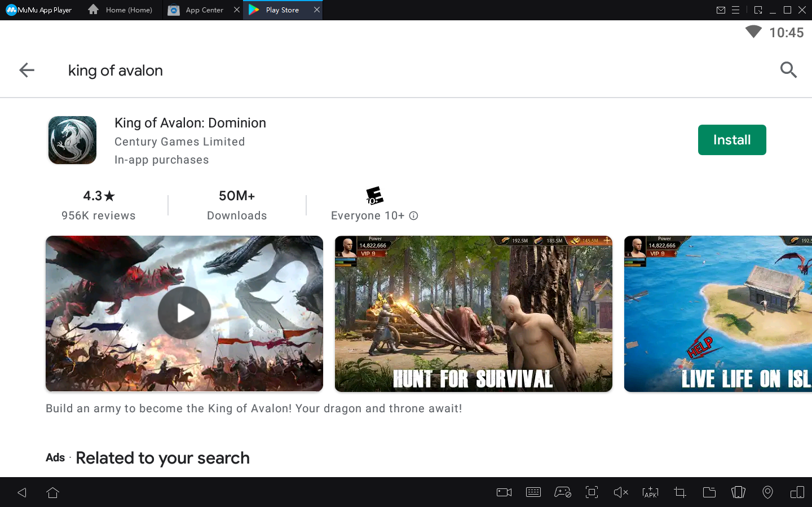Click the Ads label

(x=55, y=457)
